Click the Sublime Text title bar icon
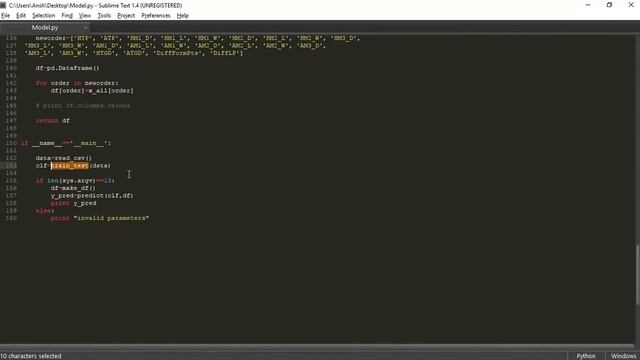This screenshot has width=640, height=360. [x=3, y=5]
